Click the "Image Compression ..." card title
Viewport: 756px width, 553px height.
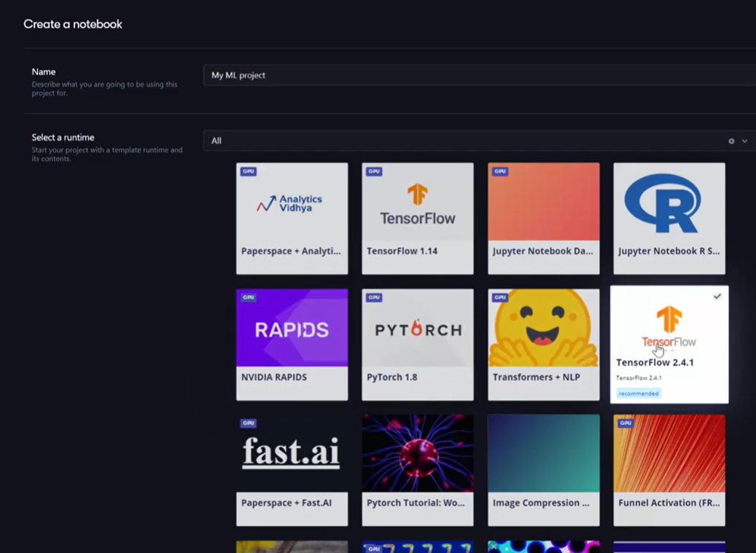click(x=541, y=503)
